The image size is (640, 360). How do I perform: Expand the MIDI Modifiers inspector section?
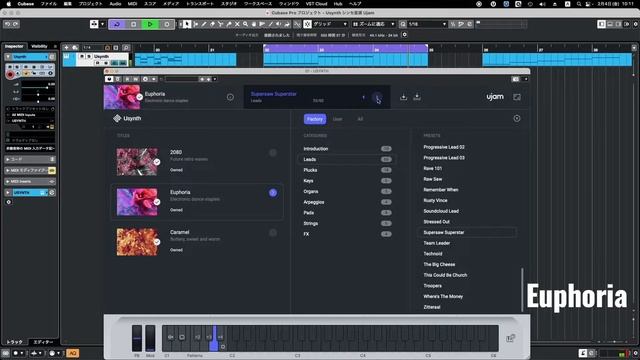30,170
